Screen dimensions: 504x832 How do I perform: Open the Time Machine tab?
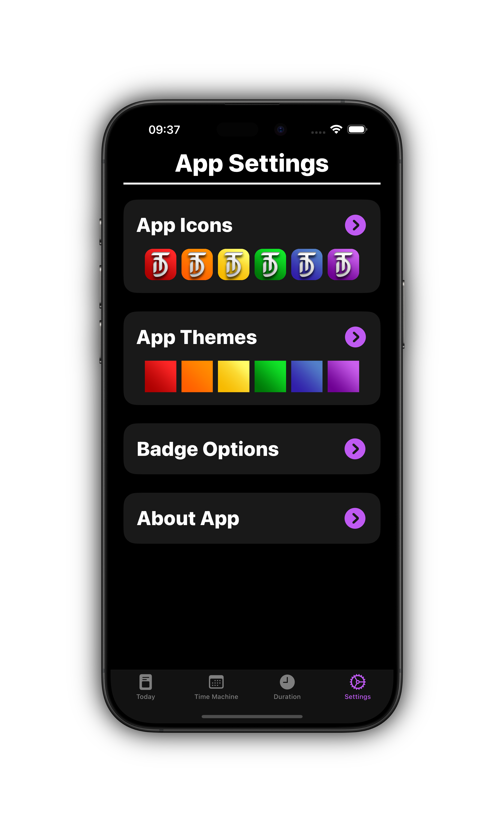(216, 686)
